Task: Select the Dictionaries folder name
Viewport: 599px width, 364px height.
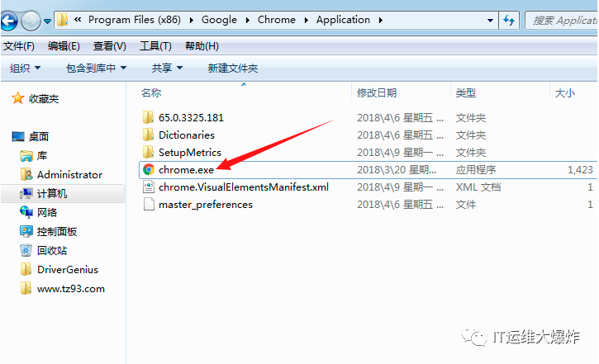Action: coord(187,135)
